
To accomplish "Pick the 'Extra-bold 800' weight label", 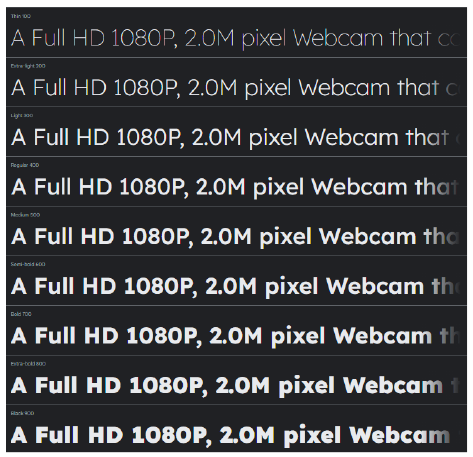I will [x=28, y=364].
